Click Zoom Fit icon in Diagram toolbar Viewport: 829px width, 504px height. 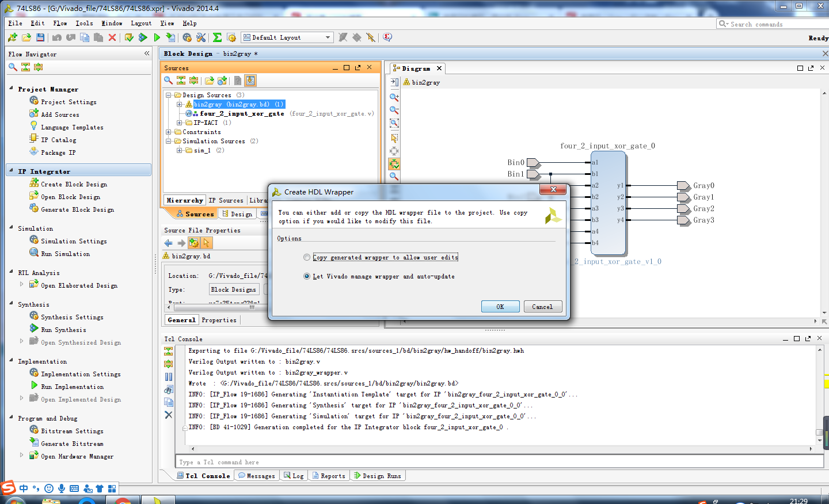[394, 123]
